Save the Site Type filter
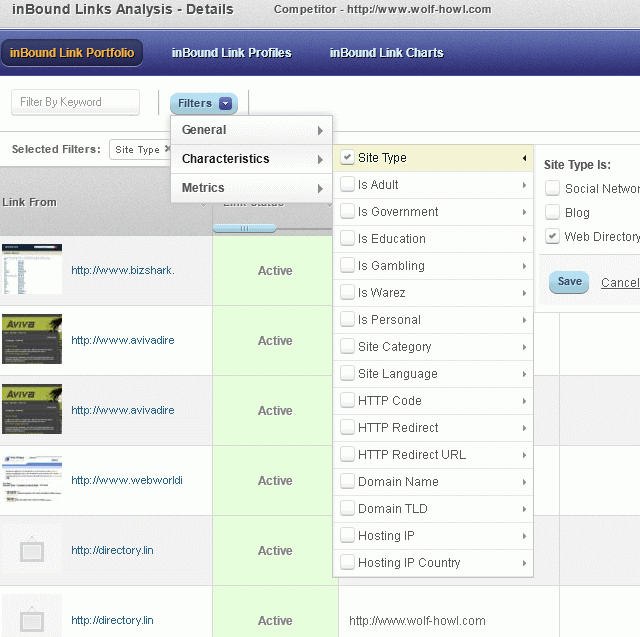This screenshot has height=637, width=640. [x=569, y=282]
